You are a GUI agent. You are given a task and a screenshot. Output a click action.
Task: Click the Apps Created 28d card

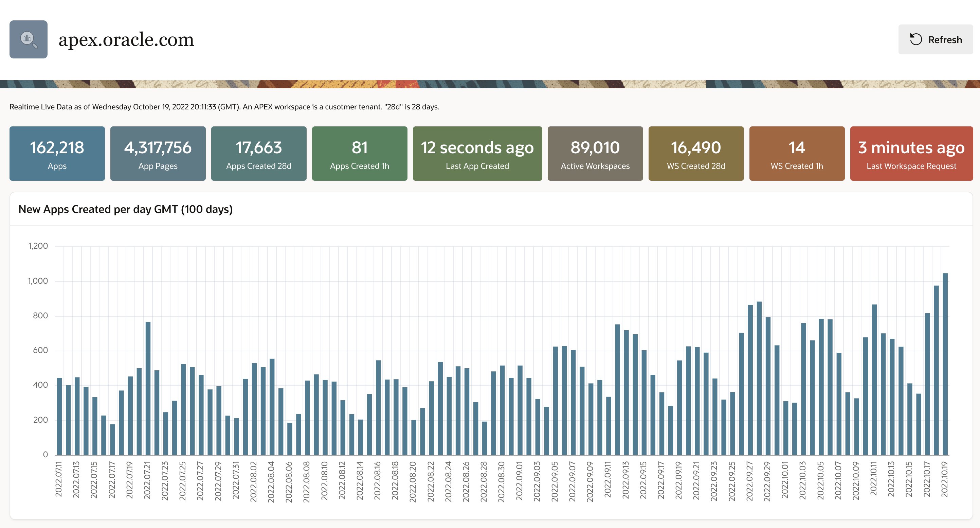tap(259, 154)
